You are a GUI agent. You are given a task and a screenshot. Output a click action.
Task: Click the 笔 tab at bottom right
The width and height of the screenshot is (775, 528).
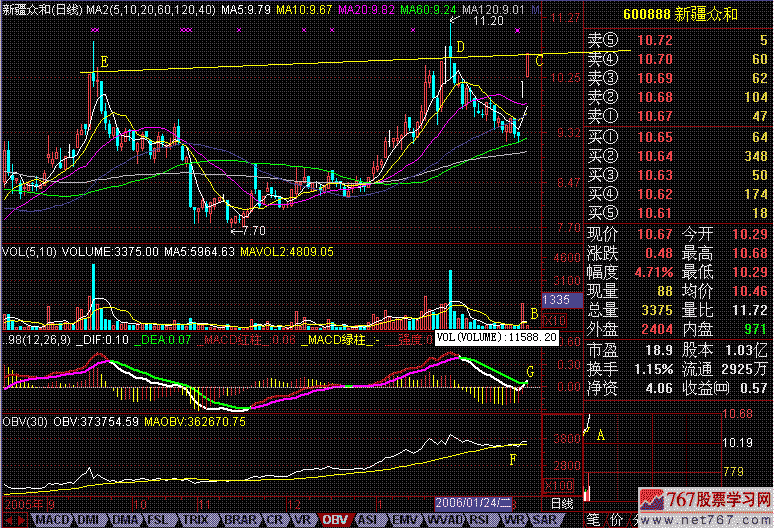591,520
